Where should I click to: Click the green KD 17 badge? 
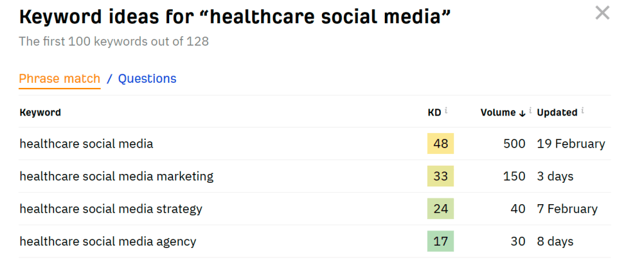(x=440, y=242)
